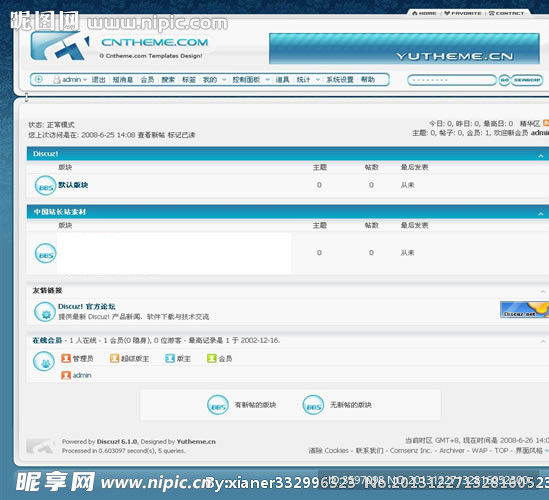Open Discuz! 6.1.0 footer link

pos(117,442)
